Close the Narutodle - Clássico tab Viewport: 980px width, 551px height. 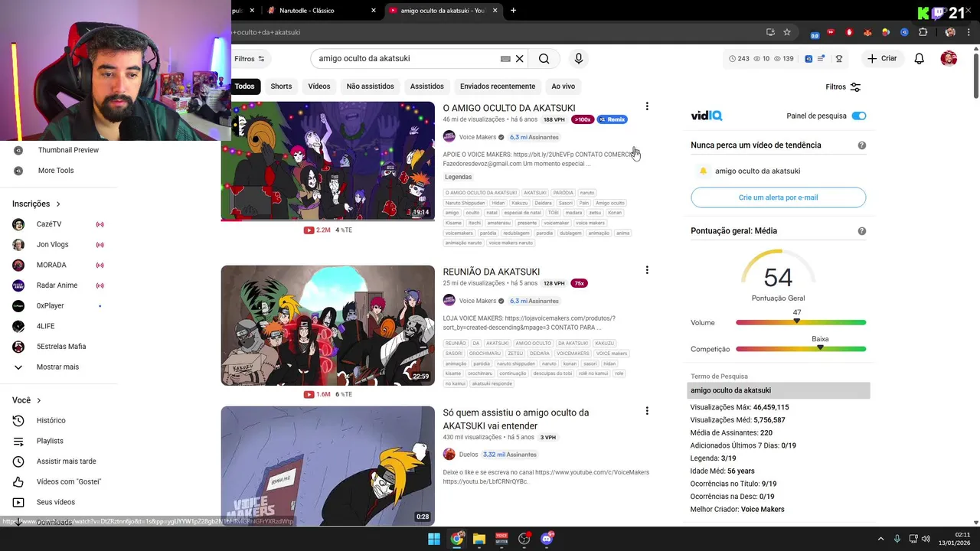click(374, 11)
